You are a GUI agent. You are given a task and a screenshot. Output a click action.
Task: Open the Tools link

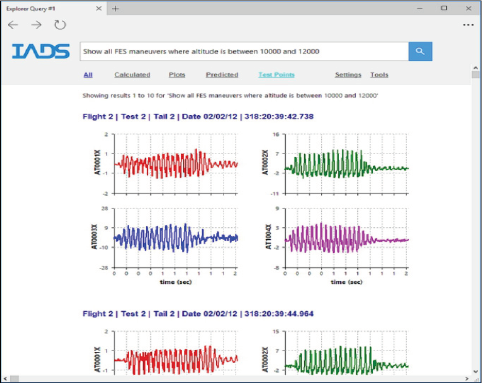click(x=379, y=75)
